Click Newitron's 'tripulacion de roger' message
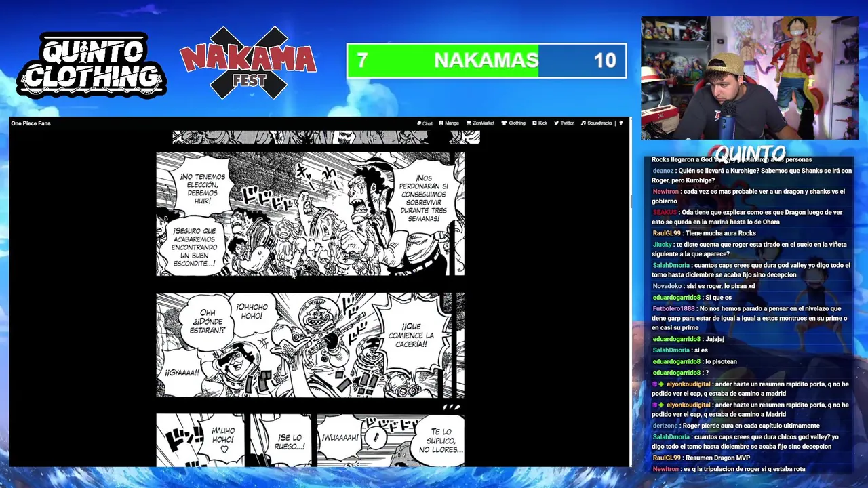 729,469
